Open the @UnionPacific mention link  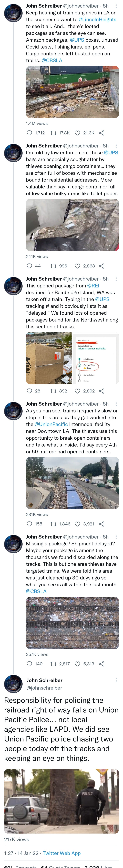(x=51, y=424)
